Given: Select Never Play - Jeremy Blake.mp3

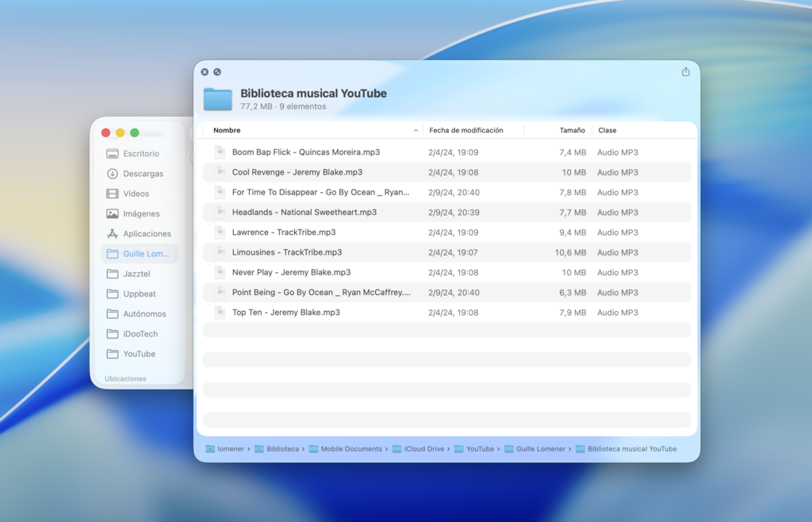Looking at the screenshot, I should click(292, 272).
